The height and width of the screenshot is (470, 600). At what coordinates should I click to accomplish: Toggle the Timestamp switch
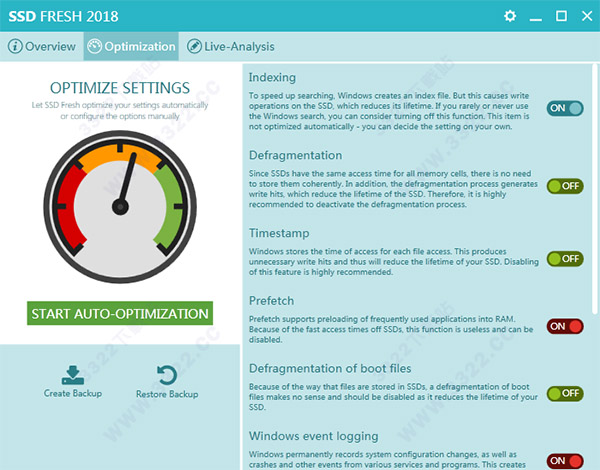pos(565,259)
